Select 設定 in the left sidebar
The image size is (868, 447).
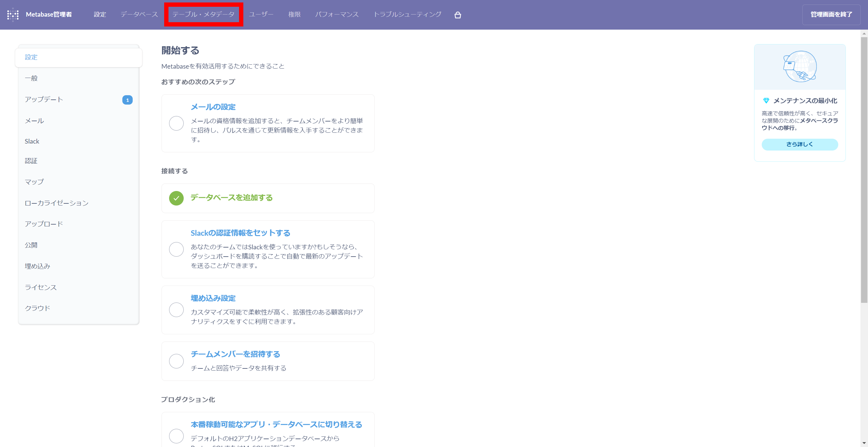[x=79, y=57]
